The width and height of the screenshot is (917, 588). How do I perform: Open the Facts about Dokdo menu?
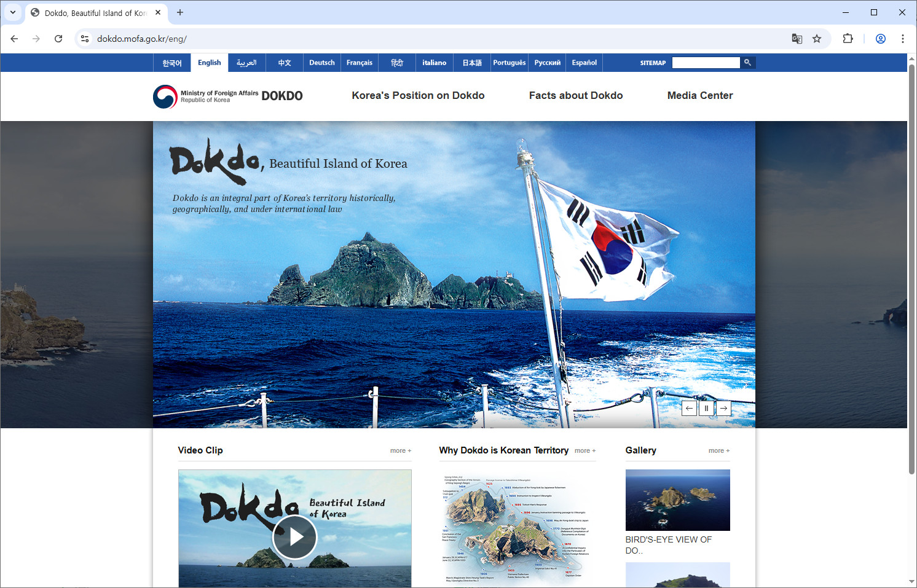point(576,95)
